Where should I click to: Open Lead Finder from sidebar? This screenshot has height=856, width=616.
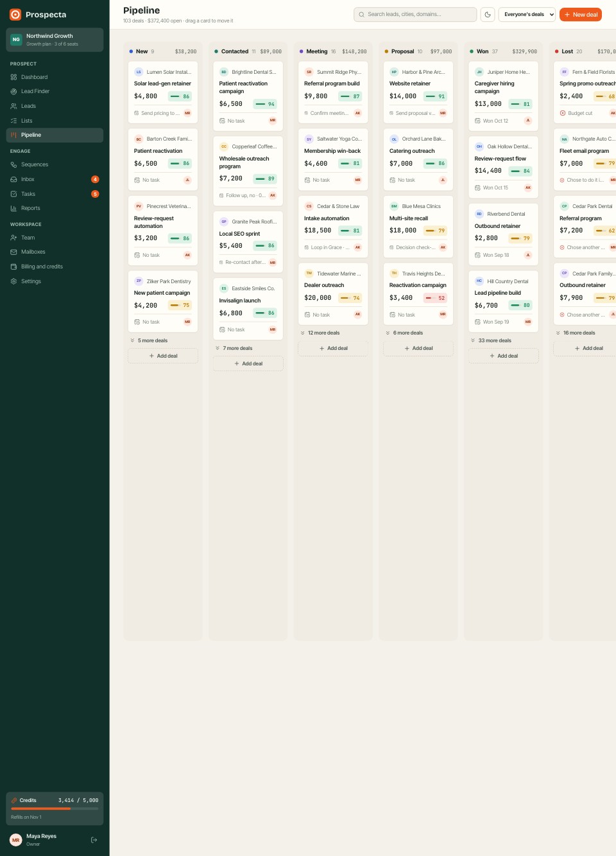point(55,91)
